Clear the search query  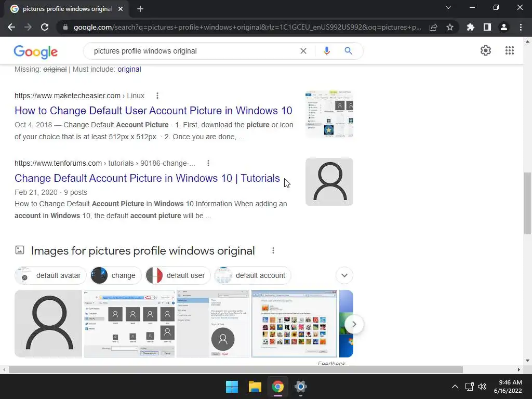pyautogui.click(x=303, y=51)
